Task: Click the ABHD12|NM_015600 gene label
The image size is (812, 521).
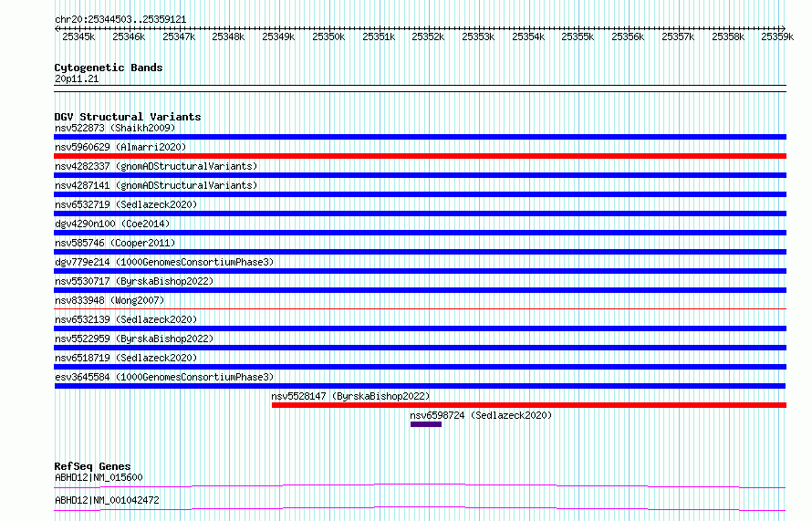Action: click(99, 477)
